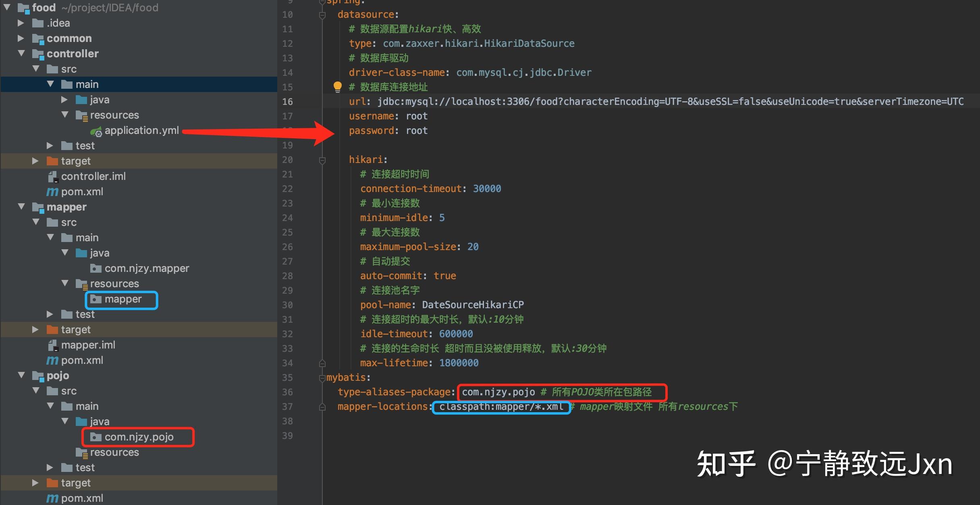Click the food project root folder icon

click(23, 8)
